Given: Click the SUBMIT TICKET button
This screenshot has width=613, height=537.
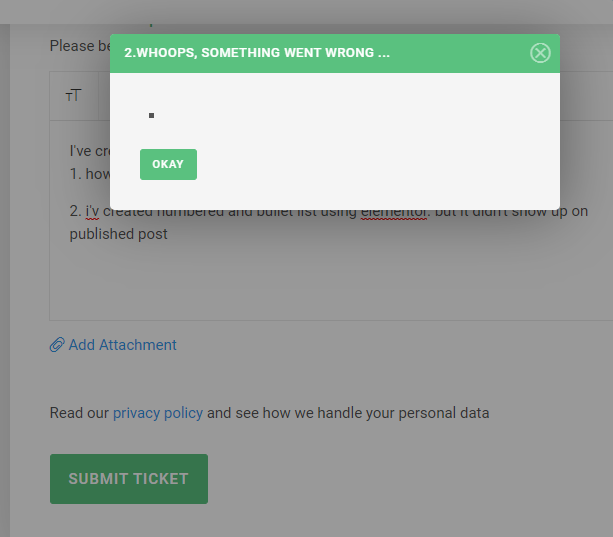Looking at the screenshot, I should coord(129,479).
